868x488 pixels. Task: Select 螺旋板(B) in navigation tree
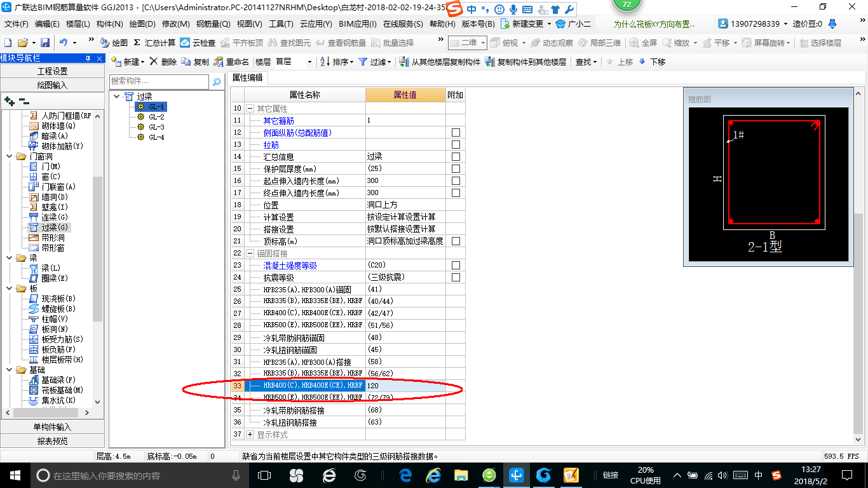click(52, 309)
